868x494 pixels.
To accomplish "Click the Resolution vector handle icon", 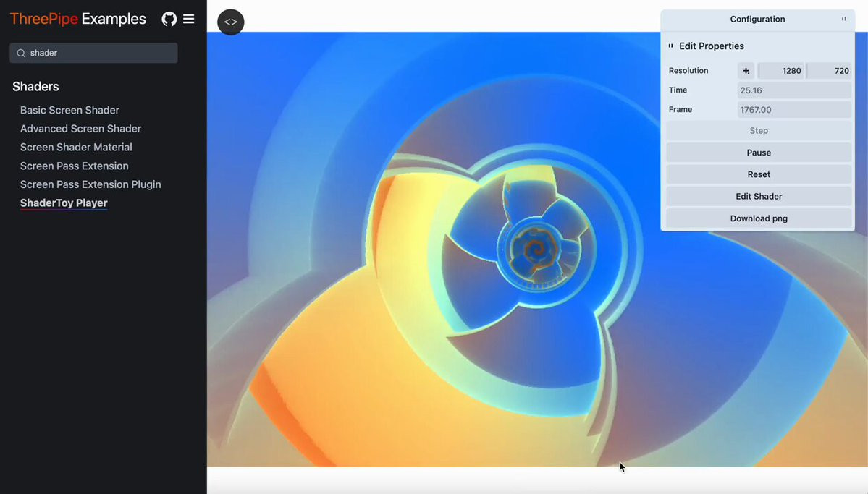I will [746, 71].
